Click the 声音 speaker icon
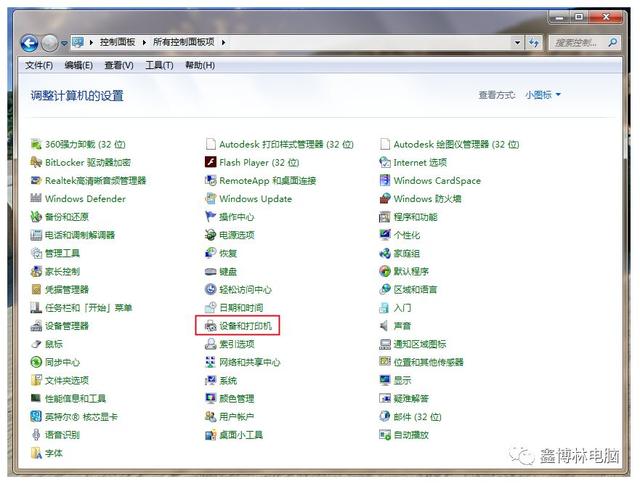Viewport: 640px width, 484px height. tap(384, 326)
